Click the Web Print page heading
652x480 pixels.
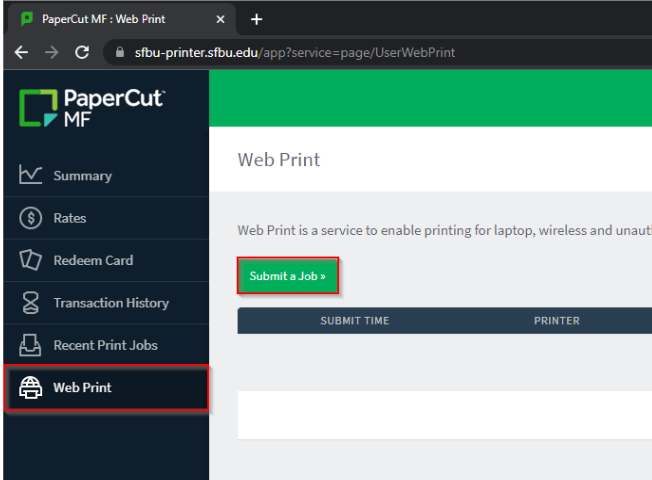[x=279, y=160]
